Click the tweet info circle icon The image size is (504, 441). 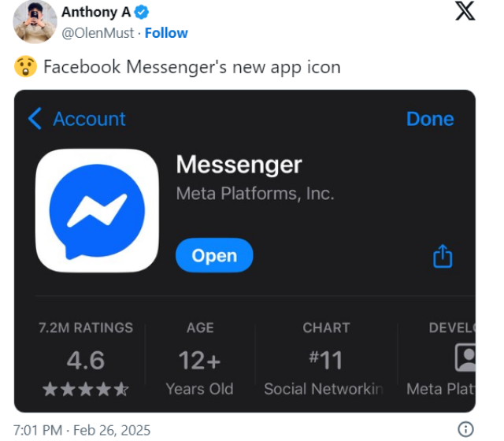point(465,429)
